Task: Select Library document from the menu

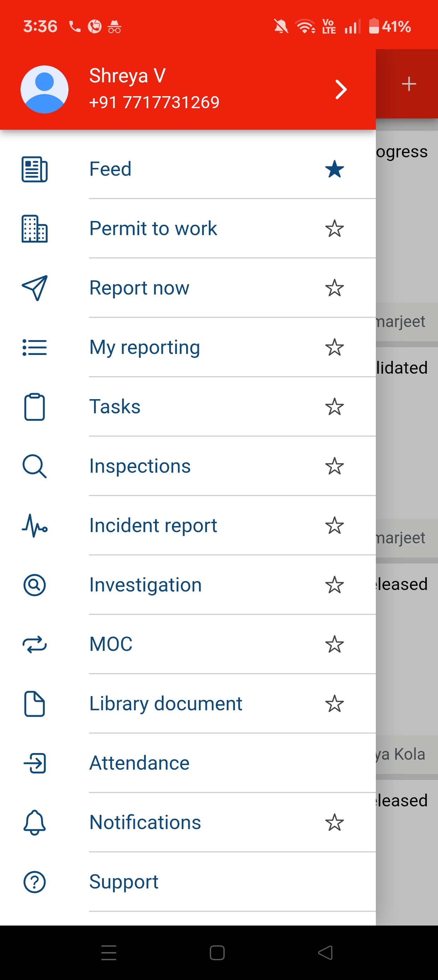Action: [x=165, y=704]
